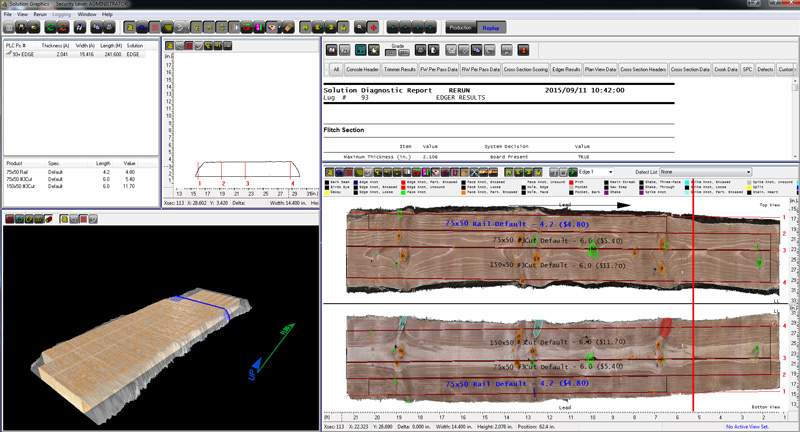800x432 pixels.
Task: Click the red stop square in main toolbar
Action: [x=155, y=28]
